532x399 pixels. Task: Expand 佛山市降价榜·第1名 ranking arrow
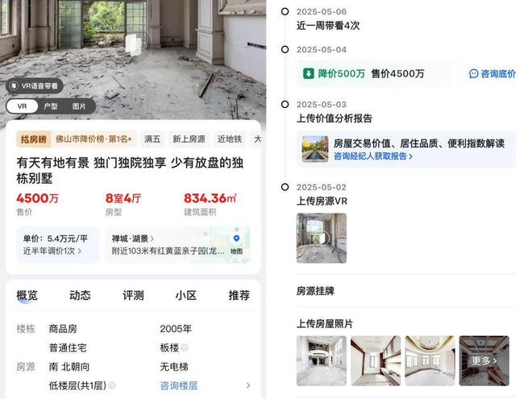pos(131,139)
